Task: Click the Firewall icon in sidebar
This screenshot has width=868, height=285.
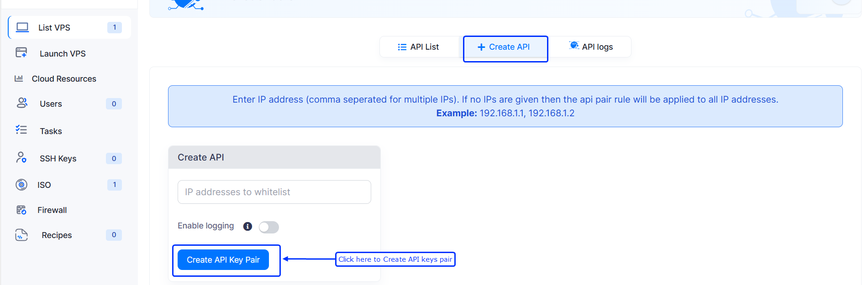Action: [21, 210]
